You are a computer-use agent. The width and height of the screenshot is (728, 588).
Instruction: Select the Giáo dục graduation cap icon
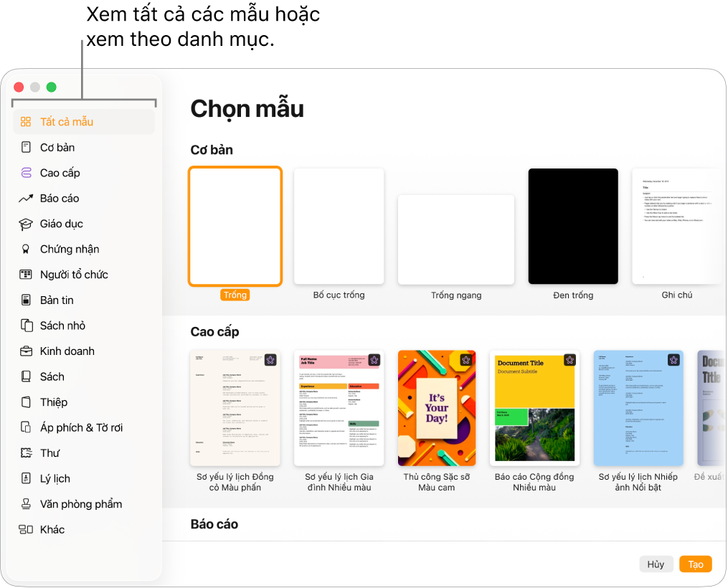pos(26,224)
